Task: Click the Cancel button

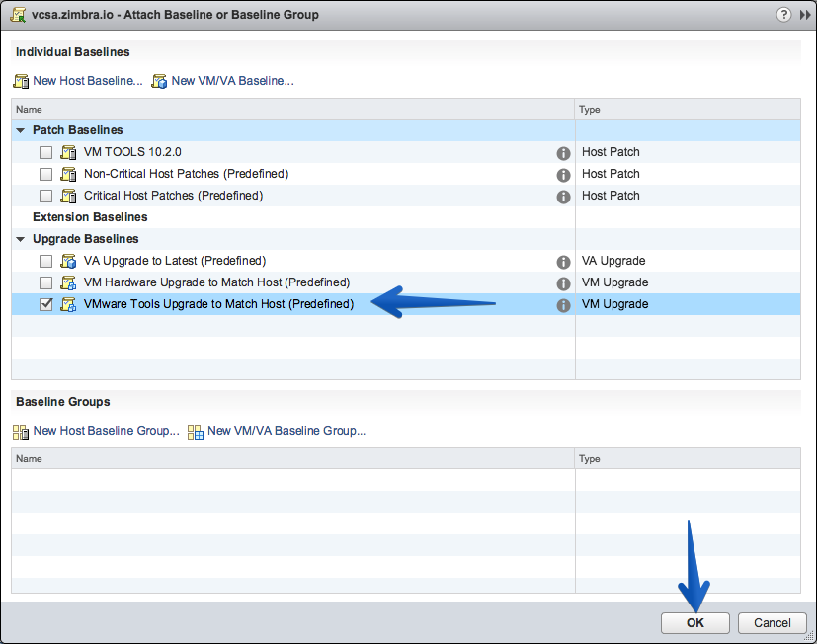Action: pyautogui.click(x=773, y=623)
